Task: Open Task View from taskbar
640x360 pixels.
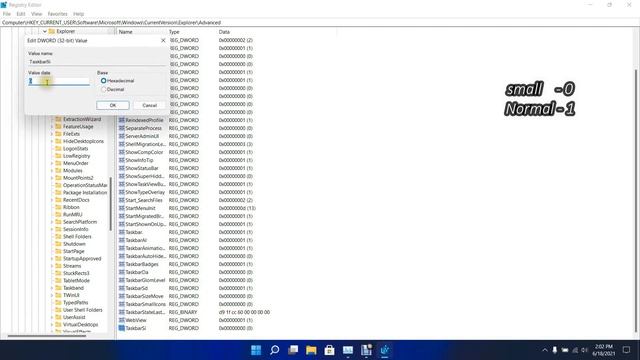Action: tap(293, 350)
